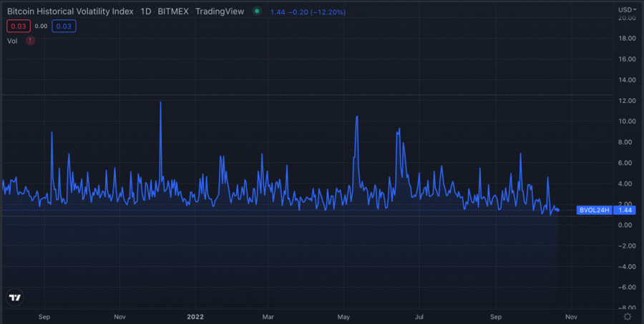
Task: Click the BVOL24H price label tag
Action: [595, 210]
